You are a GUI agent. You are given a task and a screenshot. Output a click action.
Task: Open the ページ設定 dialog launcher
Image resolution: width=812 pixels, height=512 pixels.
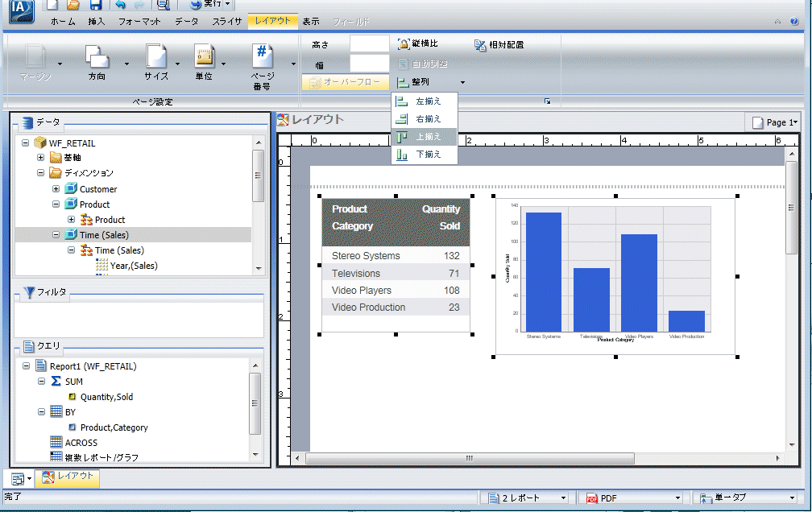(x=548, y=101)
